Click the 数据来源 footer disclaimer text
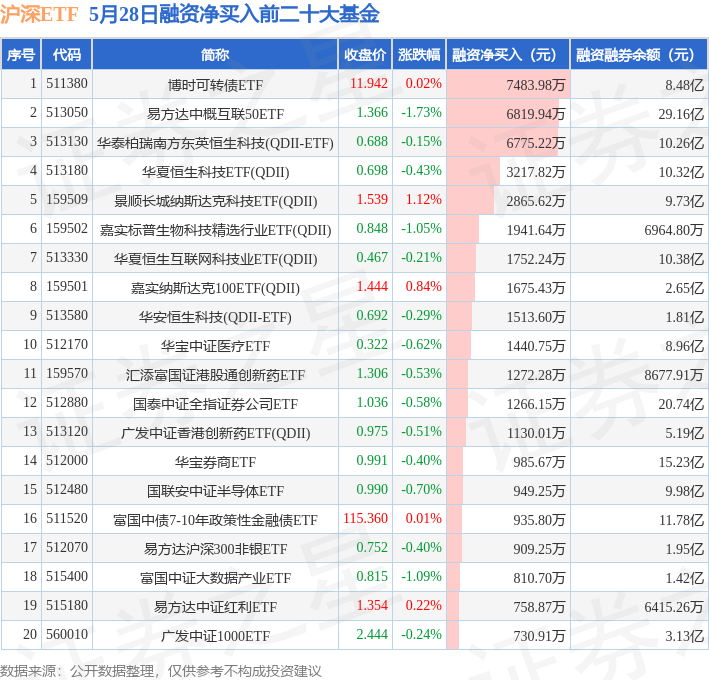Image resolution: width=709 pixels, height=680 pixels. pyautogui.click(x=161, y=671)
